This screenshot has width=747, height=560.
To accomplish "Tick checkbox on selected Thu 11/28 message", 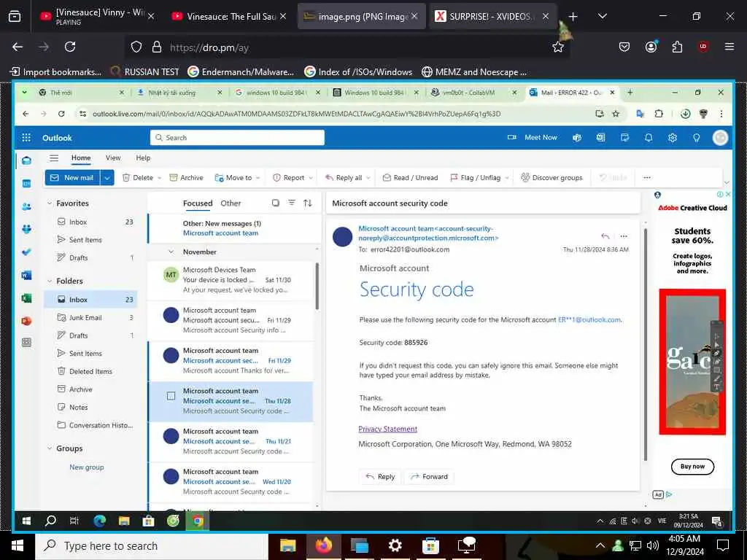I will [171, 396].
